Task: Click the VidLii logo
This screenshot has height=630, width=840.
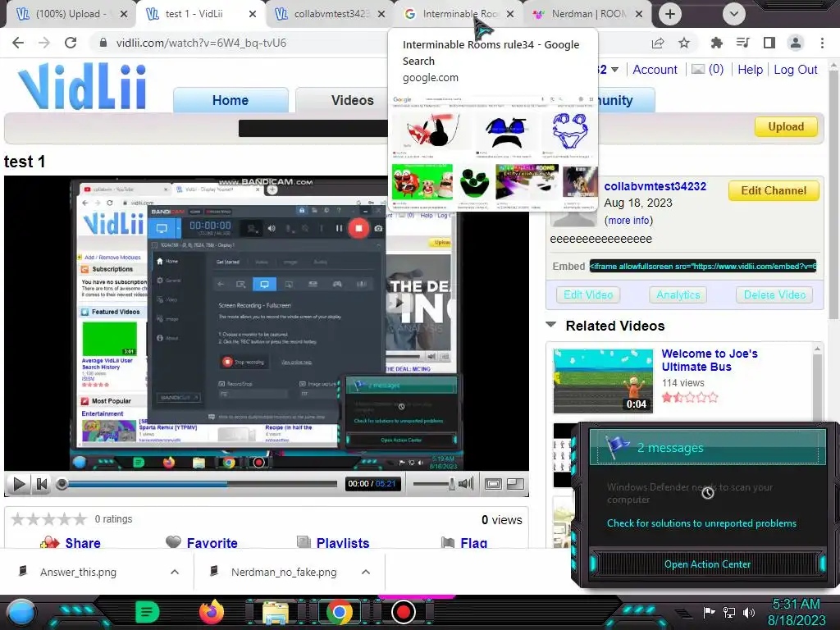Action: tap(82, 85)
